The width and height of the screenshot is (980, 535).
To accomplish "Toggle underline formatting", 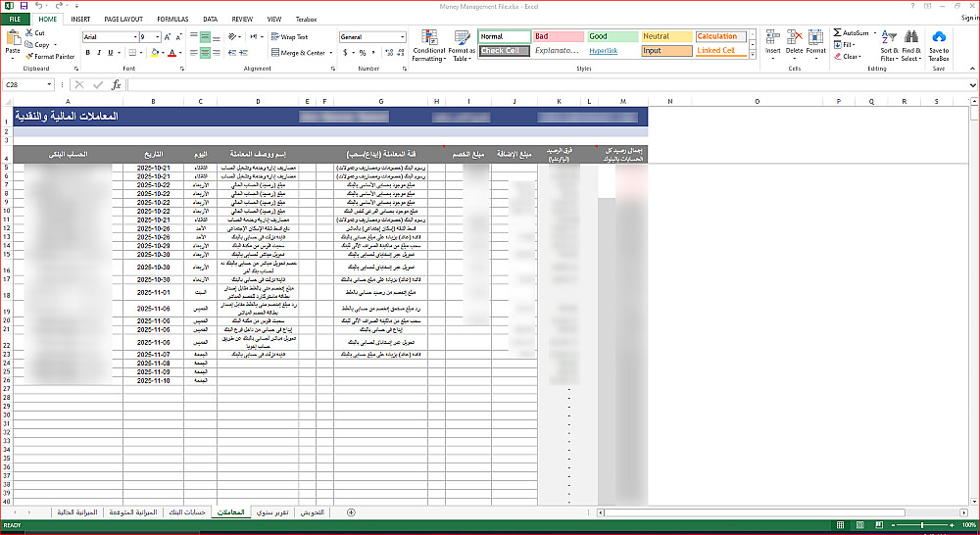I will coord(111,53).
